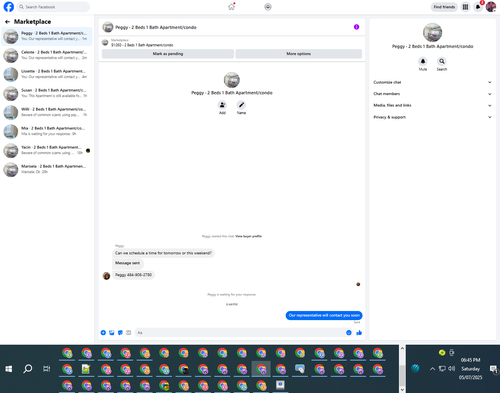Choose a GIF icon in composer
The image size is (500, 393).
coord(129,333)
